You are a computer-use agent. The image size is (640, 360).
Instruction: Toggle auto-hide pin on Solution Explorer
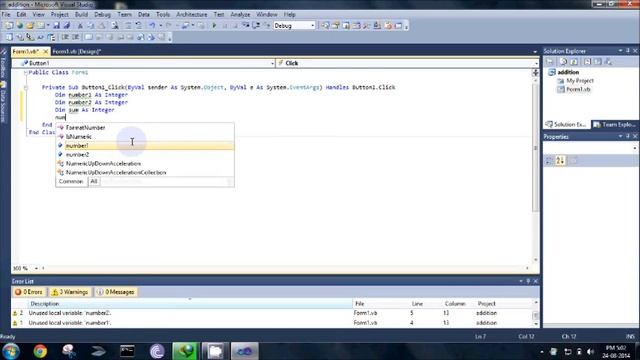click(628, 51)
